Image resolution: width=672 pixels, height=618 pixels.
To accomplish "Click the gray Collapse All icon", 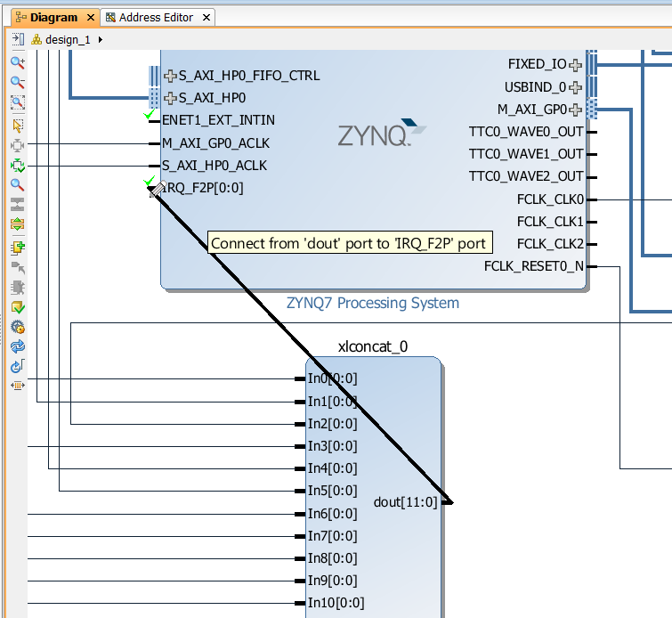I will pos(18,204).
